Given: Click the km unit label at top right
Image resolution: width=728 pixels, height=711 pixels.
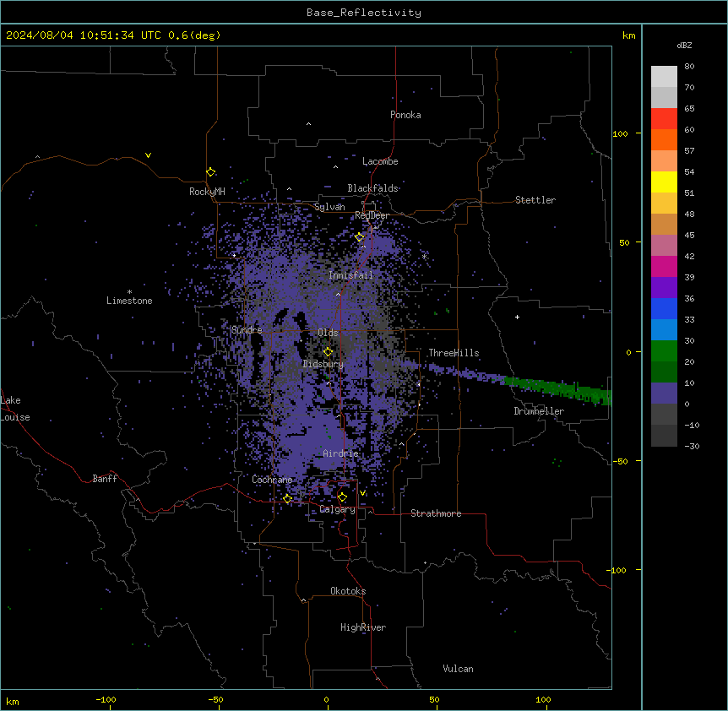Looking at the screenshot, I should pyautogui.click(x=629, y=35).
